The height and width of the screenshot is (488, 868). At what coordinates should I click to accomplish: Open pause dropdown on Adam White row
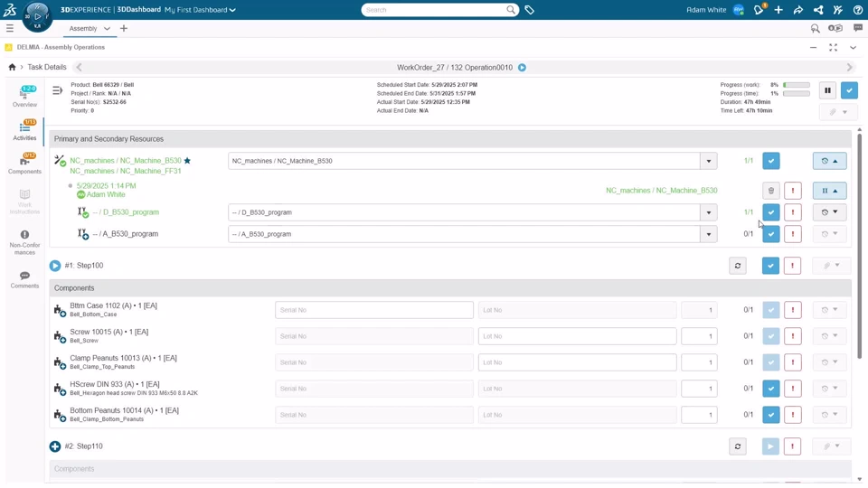pyautogui.click(x=830, y=191)
